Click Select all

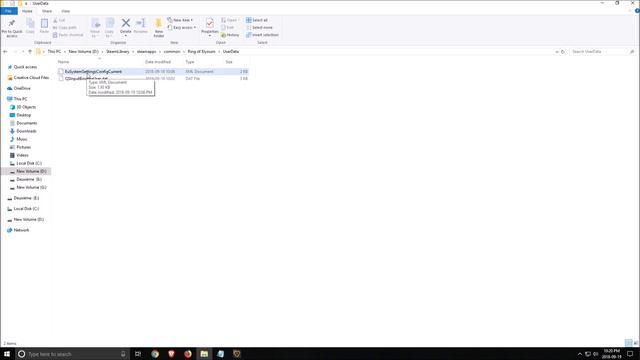[257, 20]
